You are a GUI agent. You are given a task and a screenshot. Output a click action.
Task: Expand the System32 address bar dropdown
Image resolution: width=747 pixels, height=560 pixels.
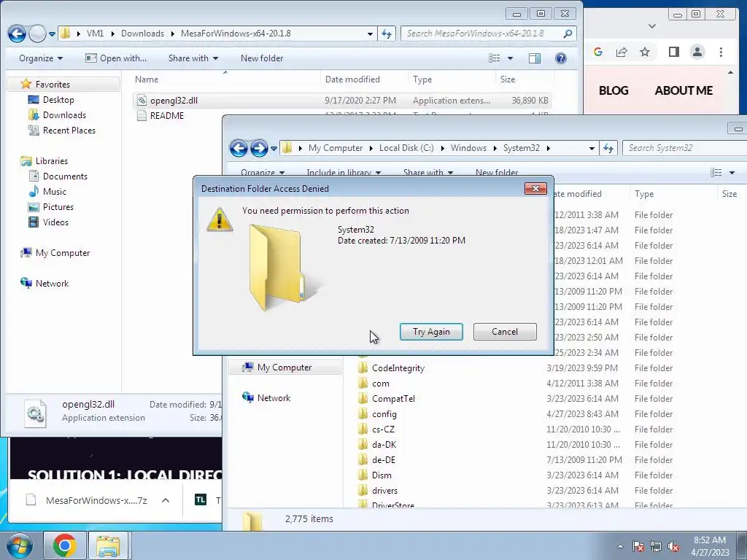(592, 148)
